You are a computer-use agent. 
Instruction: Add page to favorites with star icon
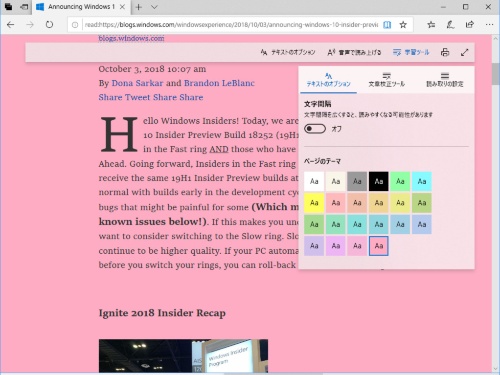click(x=403, y=25)
